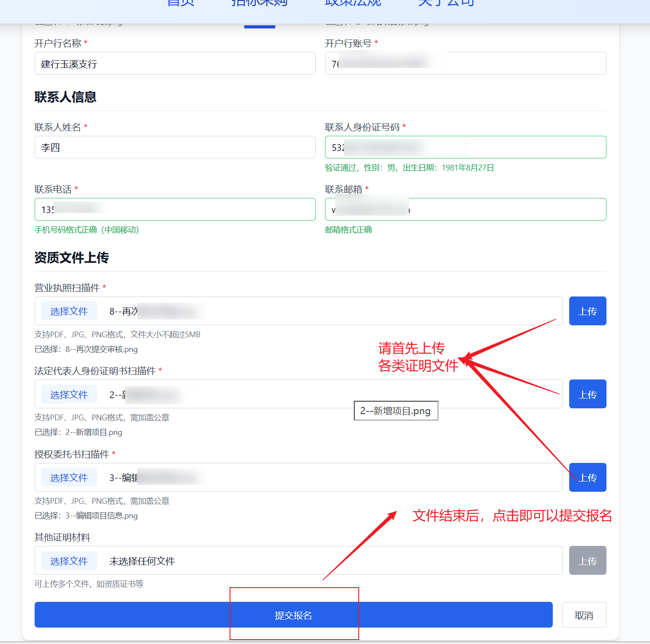Upload the 授权委托书 via 上传 button

coord(587,477)
